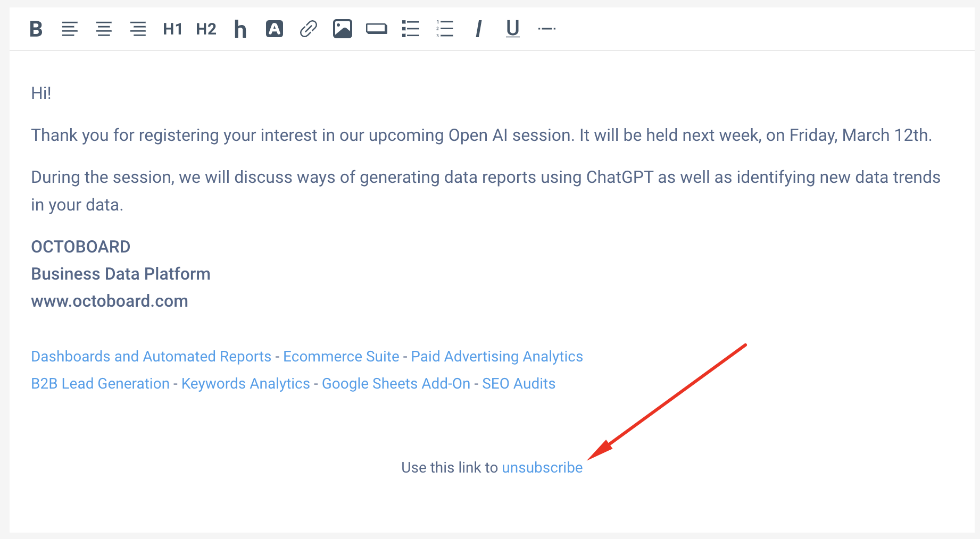Click 'www.octoboard.com' text
Viewport: 980px width, 539px height.
pos(110,301)
